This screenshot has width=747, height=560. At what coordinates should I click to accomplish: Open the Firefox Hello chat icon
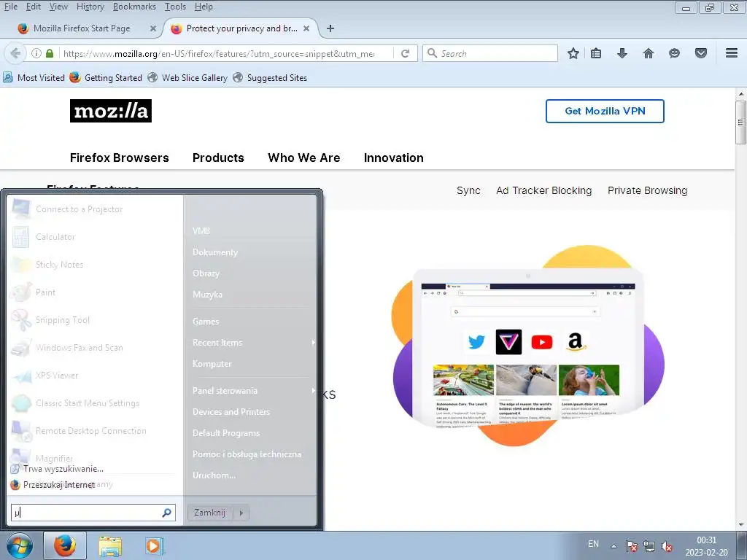674,53
